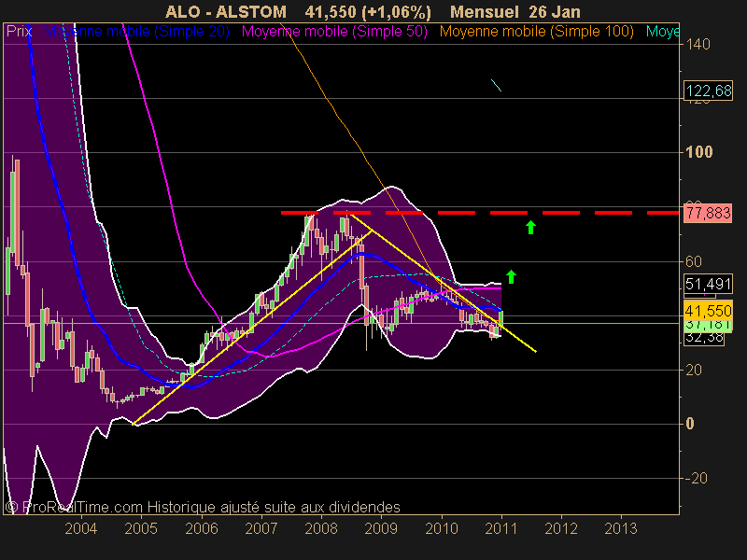Click the cyan 122,68 price tag
Image resolution: width=747 pixels, height=560 pixels.
coord(709,91)
